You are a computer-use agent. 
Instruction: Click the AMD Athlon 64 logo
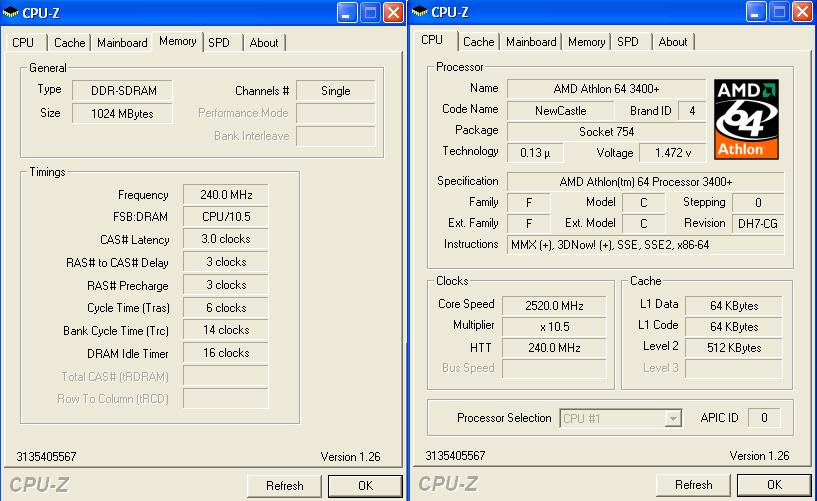point(746,119)
